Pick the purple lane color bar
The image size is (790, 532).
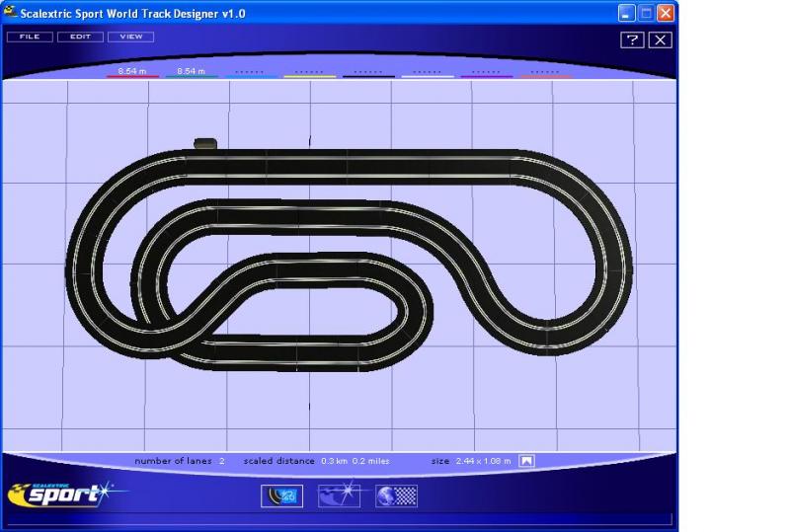point(486,74)
